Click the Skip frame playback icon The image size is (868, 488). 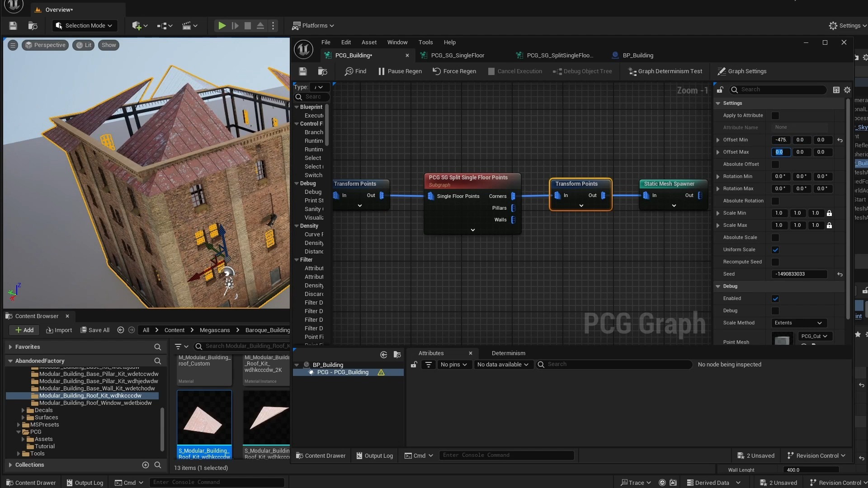pyautogui.click(x=235, y=26)
